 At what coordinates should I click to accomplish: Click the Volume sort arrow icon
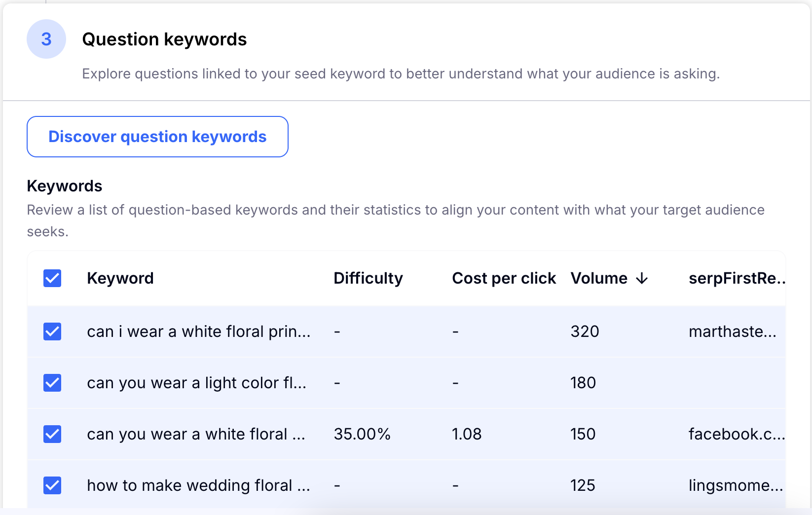click(x=642, y=279)
